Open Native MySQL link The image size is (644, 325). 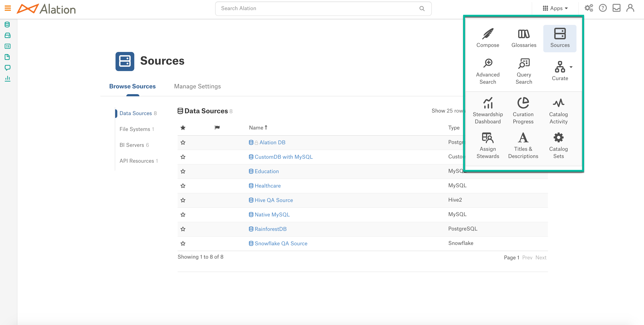tap(272, 215)
